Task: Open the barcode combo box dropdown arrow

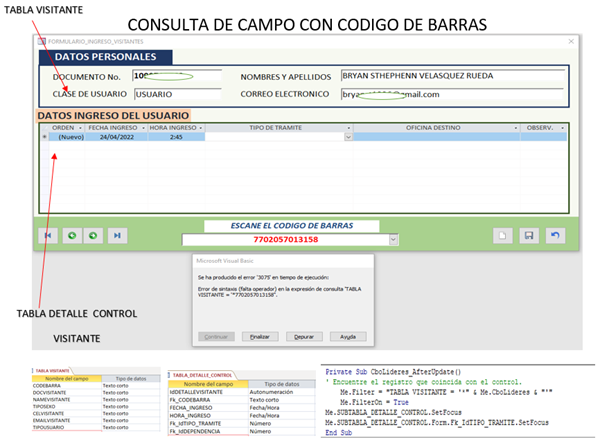Action: [x=393, y=240]
